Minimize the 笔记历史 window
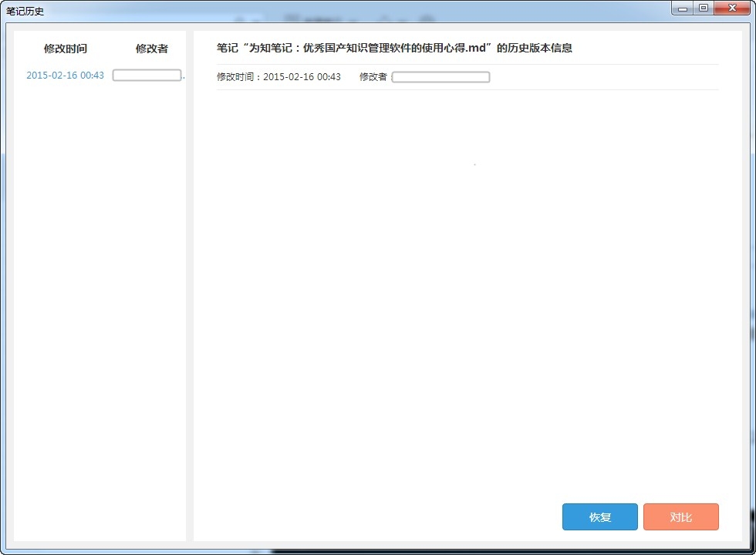Screen dimensions: 756x555 point(682,8)
